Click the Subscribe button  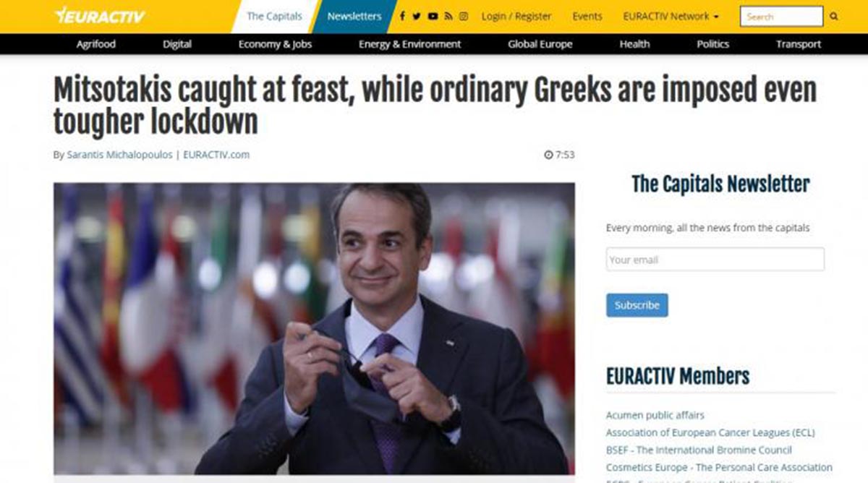pos(637,305)
